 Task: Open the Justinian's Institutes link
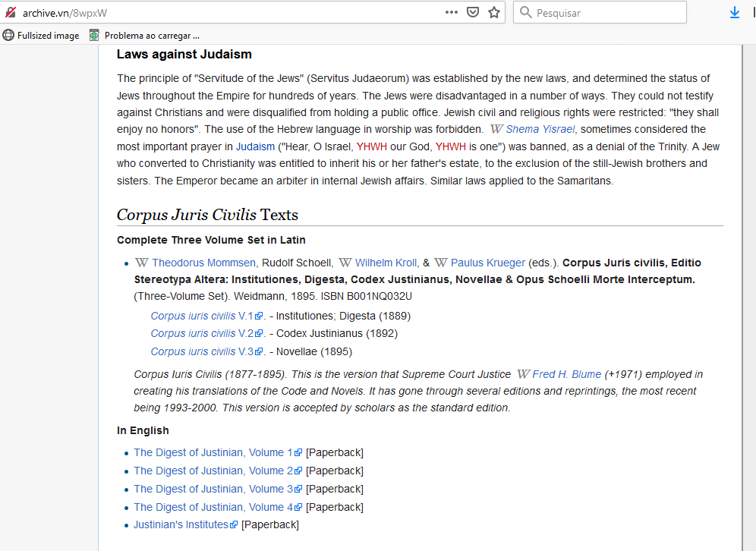(181, 524)
